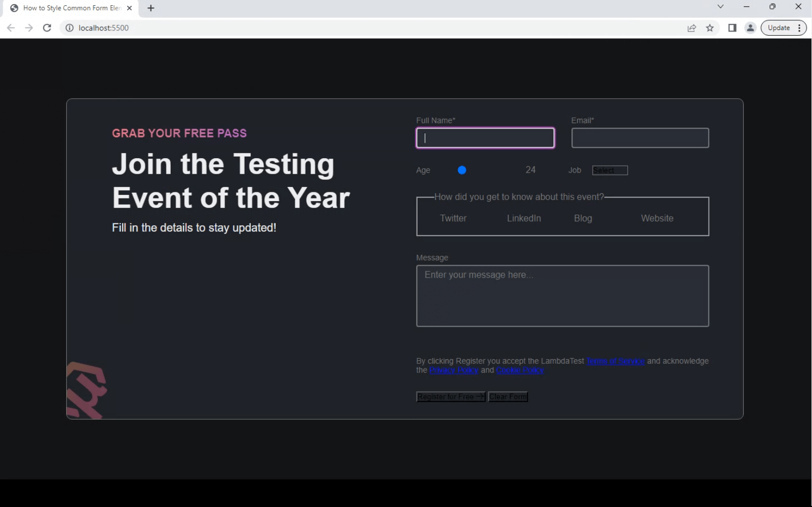Click the Age slider blue handle
Screen dimensions: 812x507
click(x=462, y=170)
